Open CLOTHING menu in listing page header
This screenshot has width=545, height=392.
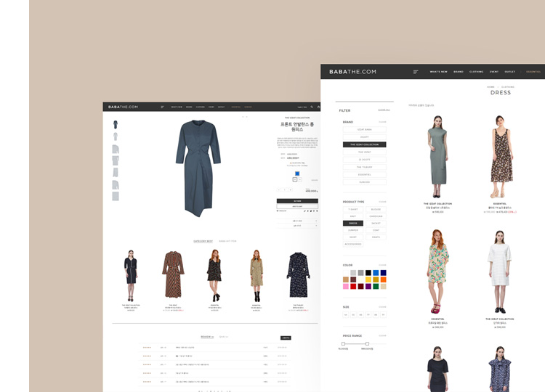tap(476, 72)
